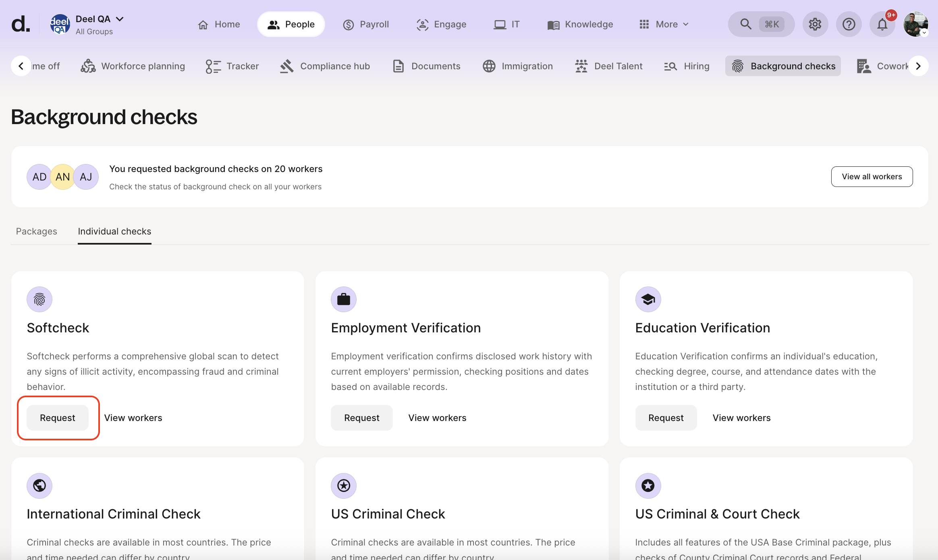
Task: Open the IT section
Action: pos(506,24)
